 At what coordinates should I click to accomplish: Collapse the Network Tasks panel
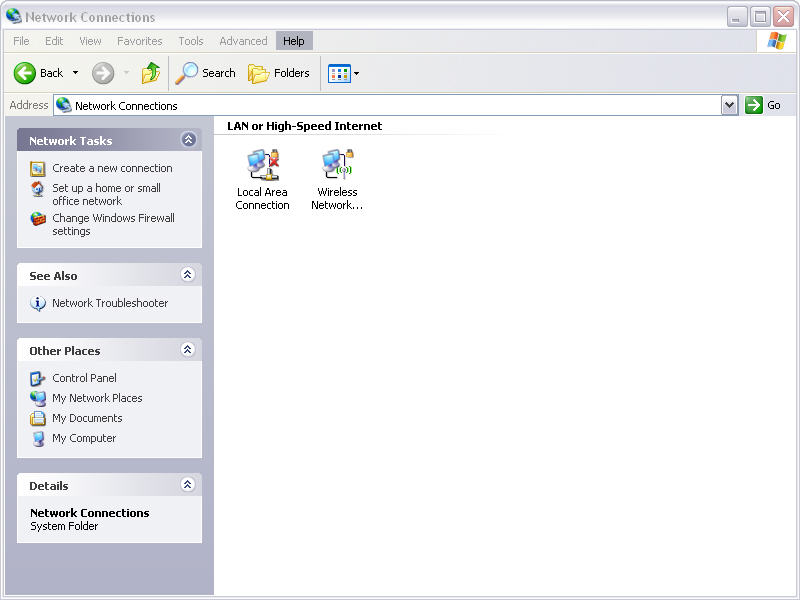click(x=188, y=140)
